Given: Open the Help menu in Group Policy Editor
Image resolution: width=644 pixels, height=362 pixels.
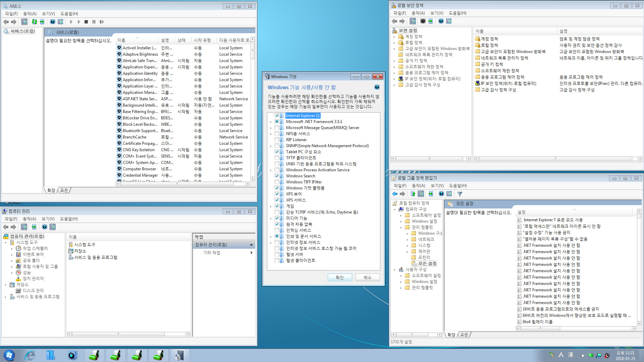Looking at the screenshot, I should click(458, 186).
